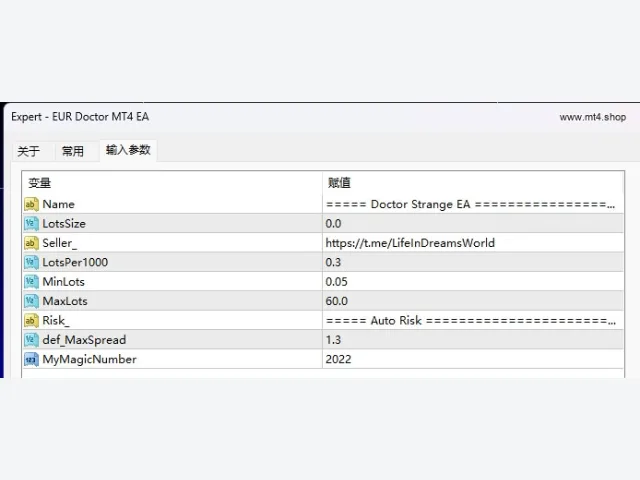This screenshot has width=640, height=480.
Task: Select the def_MaxSpread variable label
Action: (84, 340)
